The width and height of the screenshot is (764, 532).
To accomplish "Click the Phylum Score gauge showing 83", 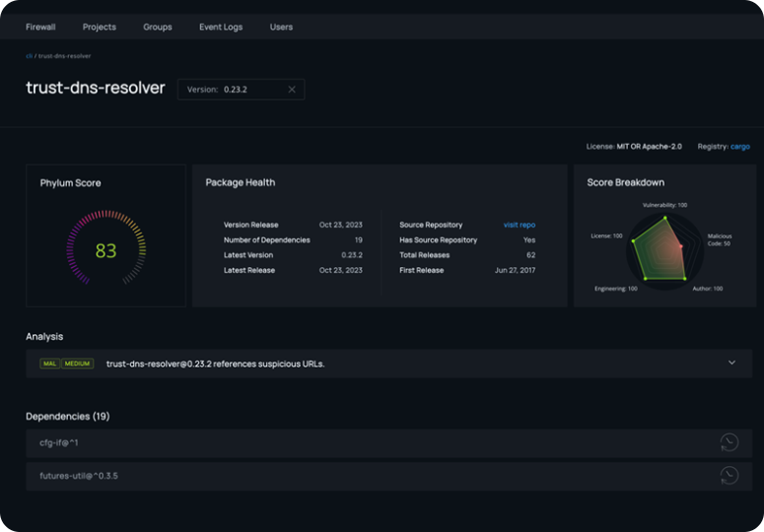I will click(105, 249).
